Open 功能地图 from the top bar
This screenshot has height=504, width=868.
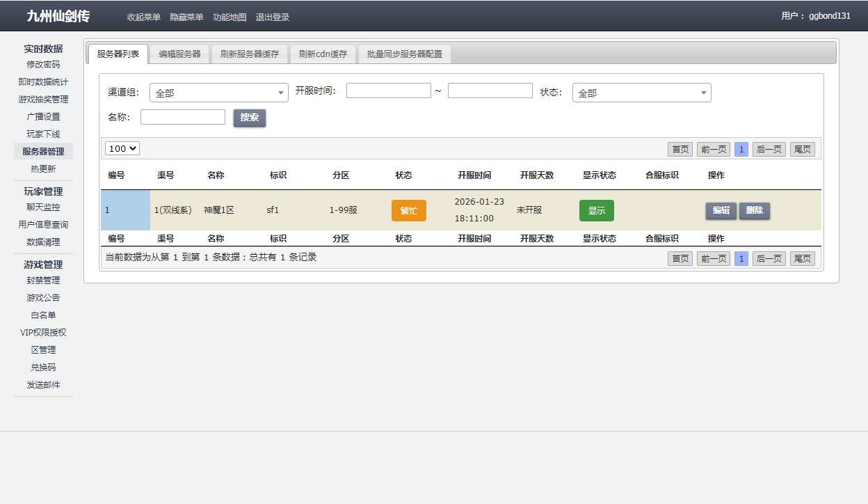(230, 17)
